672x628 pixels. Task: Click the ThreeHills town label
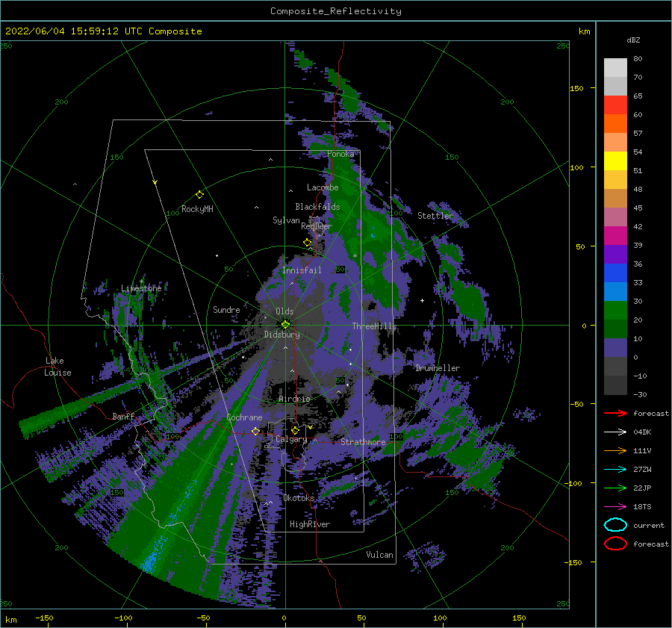[x=375, y=326]
